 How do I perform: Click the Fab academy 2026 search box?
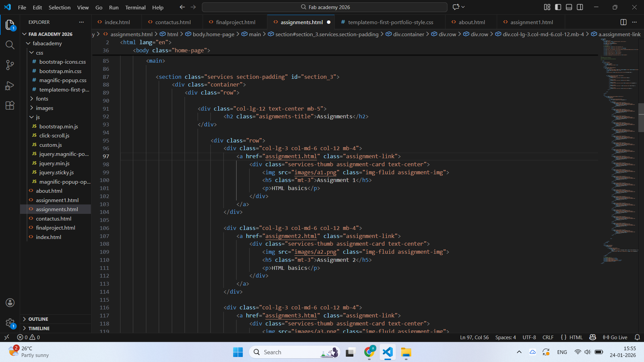click(x=324, y=7)
